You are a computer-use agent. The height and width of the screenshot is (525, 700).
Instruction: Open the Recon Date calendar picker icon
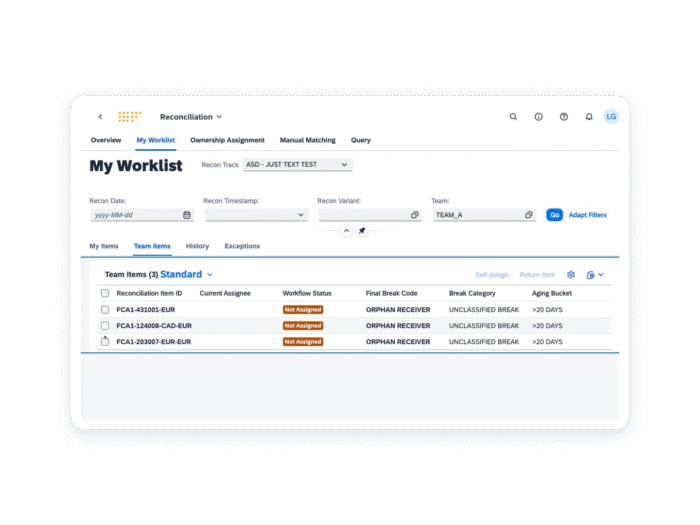pos(187,215)
